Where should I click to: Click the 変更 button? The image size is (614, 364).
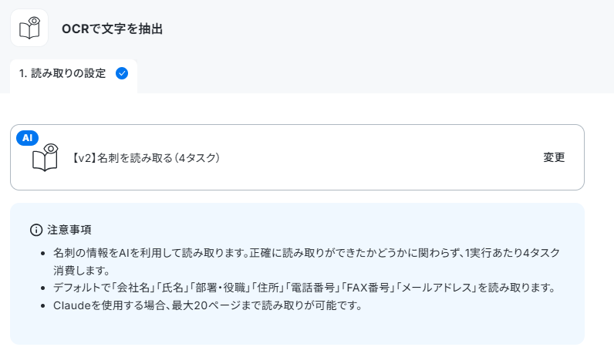(x=554, y=157)
